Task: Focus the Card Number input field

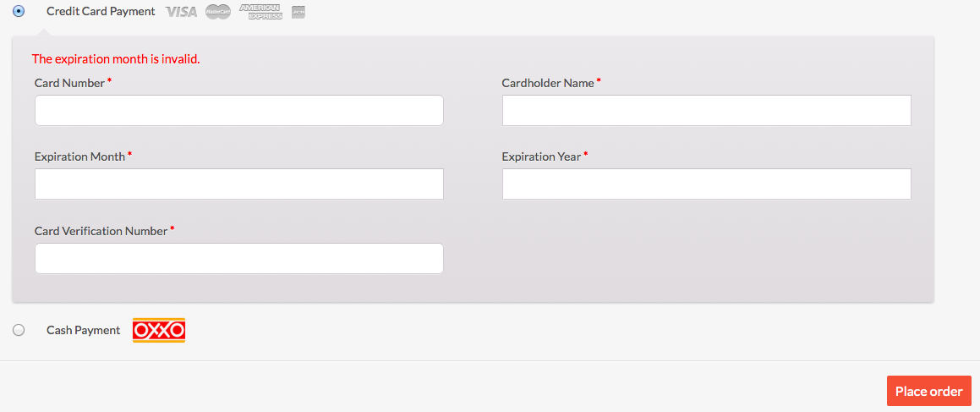Action: 238,110
